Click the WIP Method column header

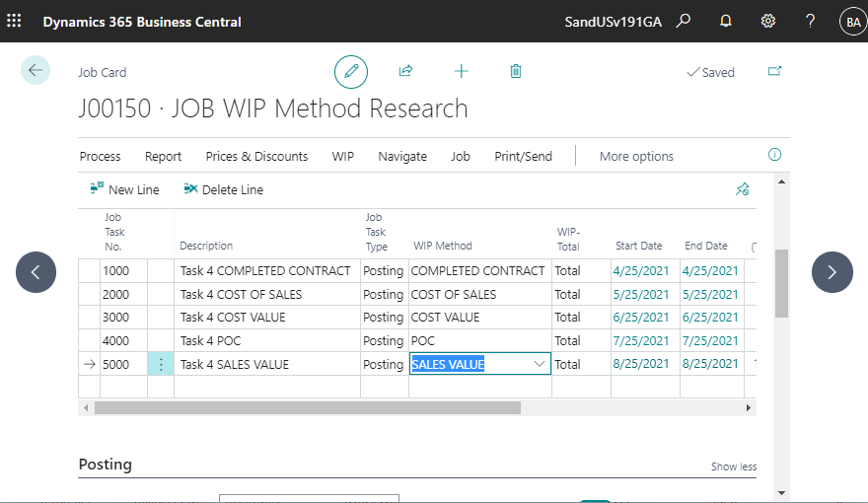[443, 246]
